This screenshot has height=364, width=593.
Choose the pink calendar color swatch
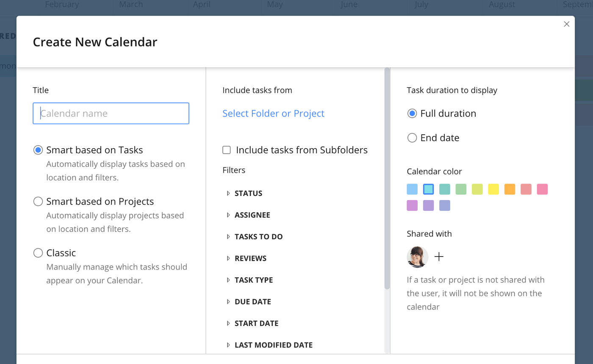[x=542, y=189]
